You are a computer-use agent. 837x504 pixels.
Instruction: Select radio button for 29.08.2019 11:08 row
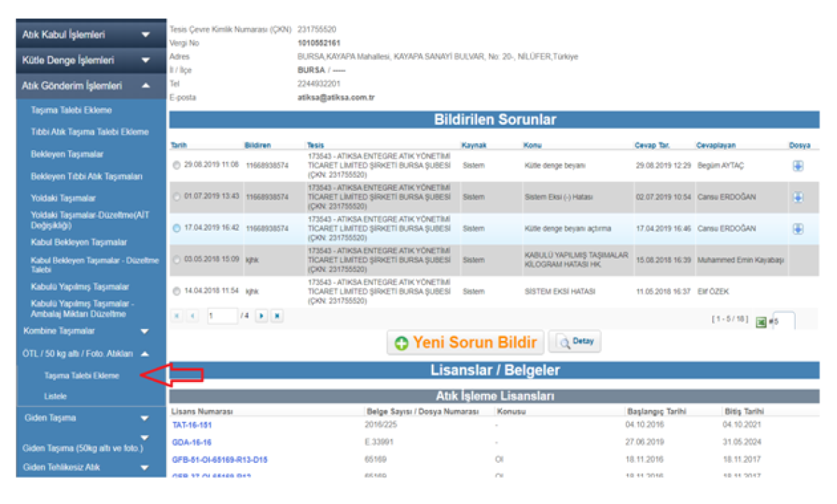click(176, 166)
